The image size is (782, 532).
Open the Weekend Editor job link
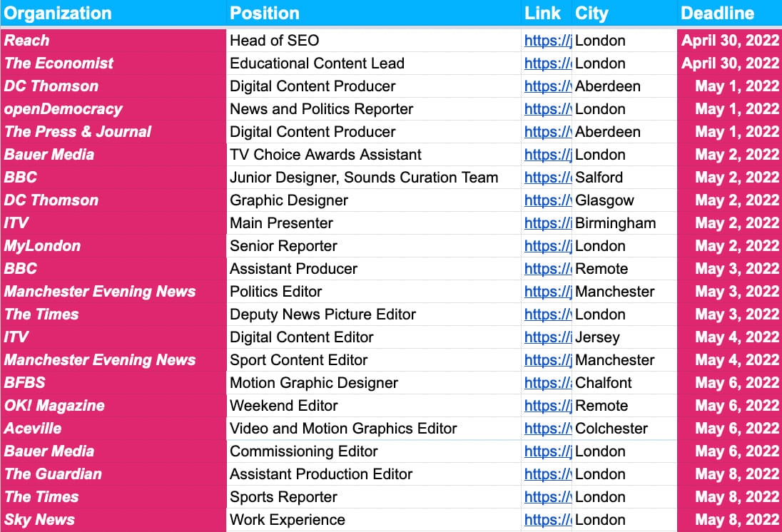pyautogui.click(x=547, y=406)
